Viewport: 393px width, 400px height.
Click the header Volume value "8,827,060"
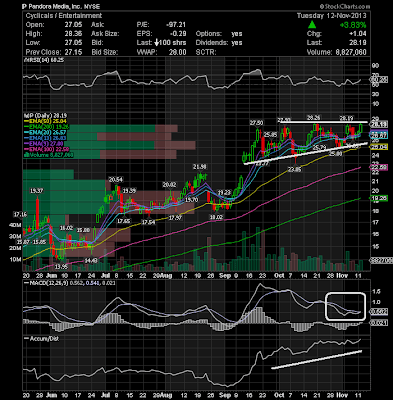click(350, 52)
